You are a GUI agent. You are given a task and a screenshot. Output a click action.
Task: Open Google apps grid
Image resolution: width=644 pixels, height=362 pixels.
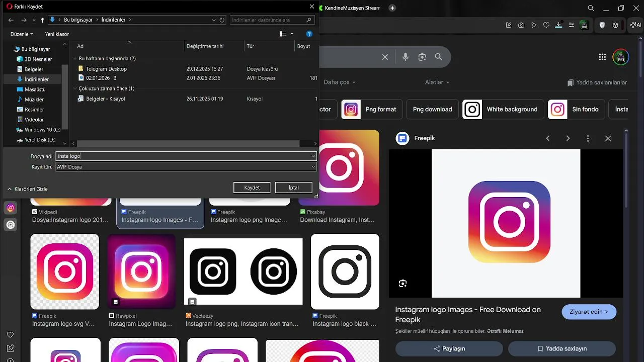pos(602,57)
